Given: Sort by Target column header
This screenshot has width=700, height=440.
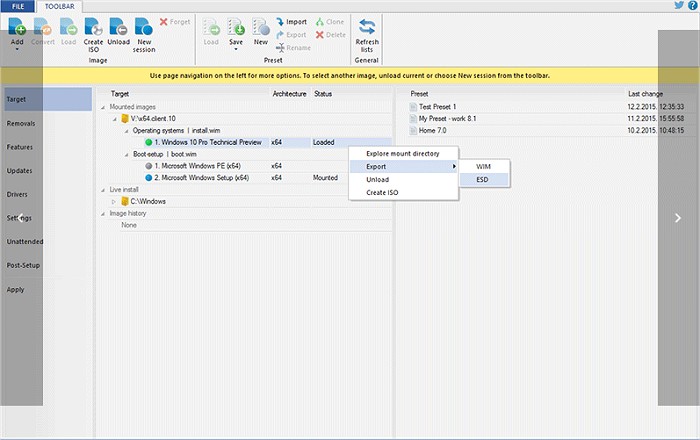Looking at the screenshot, I should click(120, 94).
